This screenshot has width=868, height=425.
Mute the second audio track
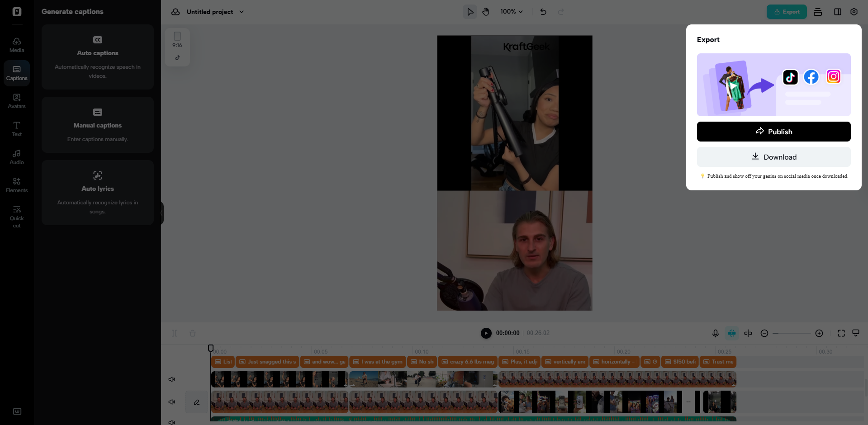tap(171, 401)
